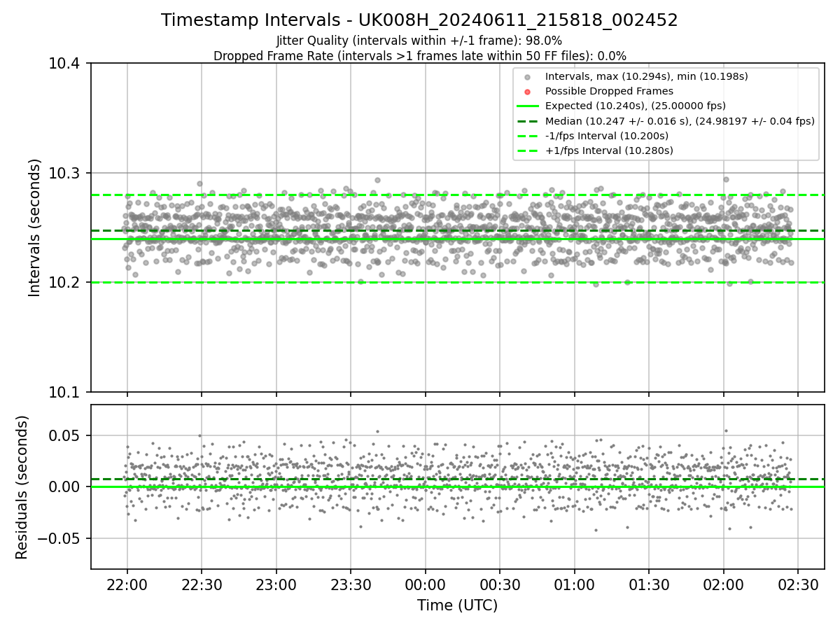Viewport: 840px width, 630px height.
Task: Click the x-axis tick label "01:00"
Action: [574, 585]
